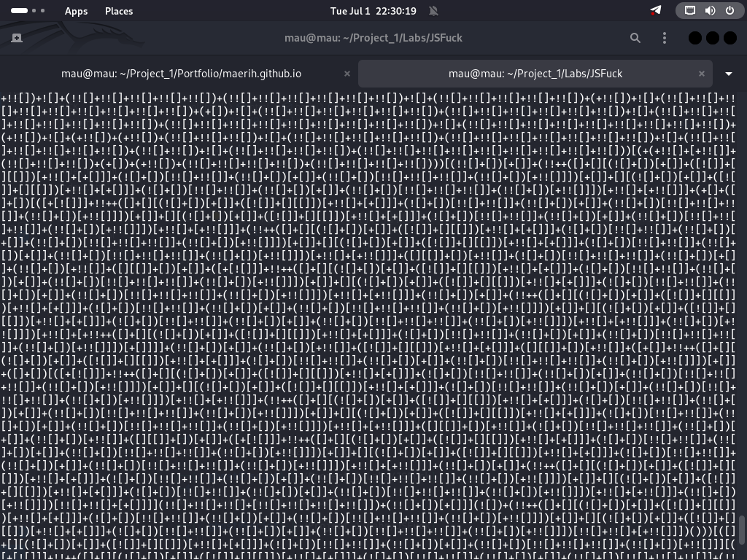Click the display icon in the system tray
This screenshot has width=747, height=560.
pos(689,10)
